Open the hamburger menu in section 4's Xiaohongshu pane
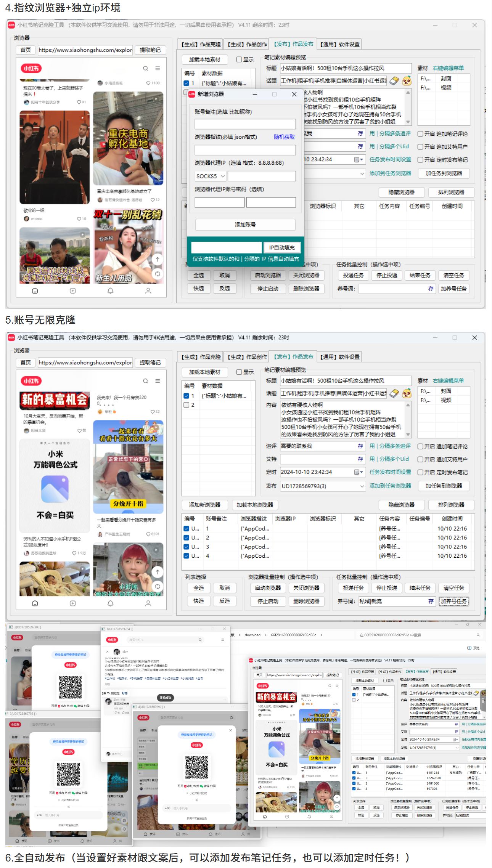Screen dimensions: 492x868 pos(158,69)
